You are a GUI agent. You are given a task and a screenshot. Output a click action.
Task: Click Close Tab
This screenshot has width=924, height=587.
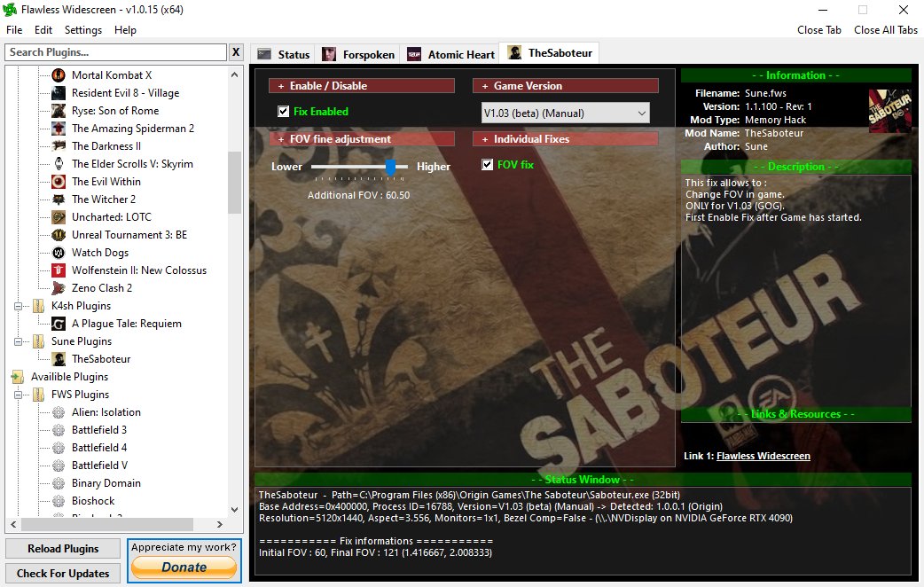tap(819, 30)
